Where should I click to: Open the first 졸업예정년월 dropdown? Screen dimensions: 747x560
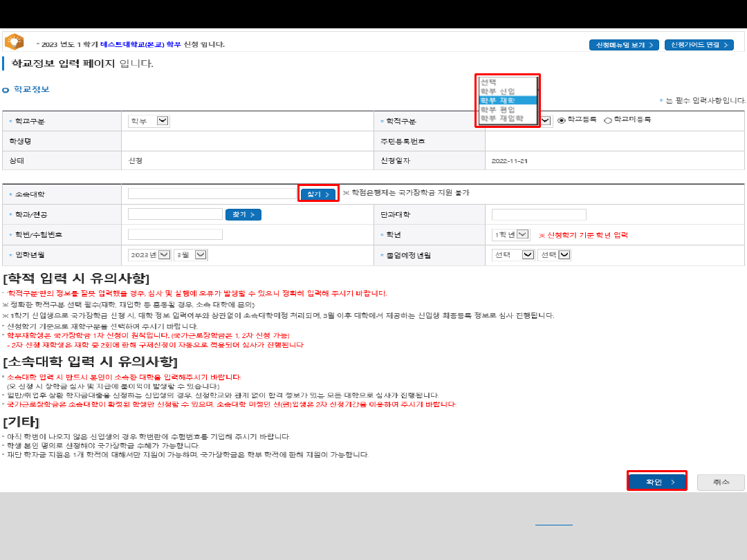coord(513,254)
